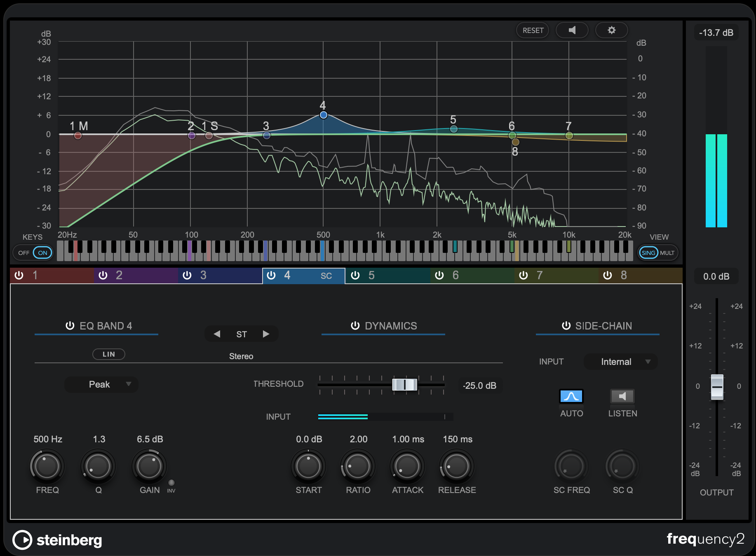Open the Peak filter type dropdown

[101, 384]
